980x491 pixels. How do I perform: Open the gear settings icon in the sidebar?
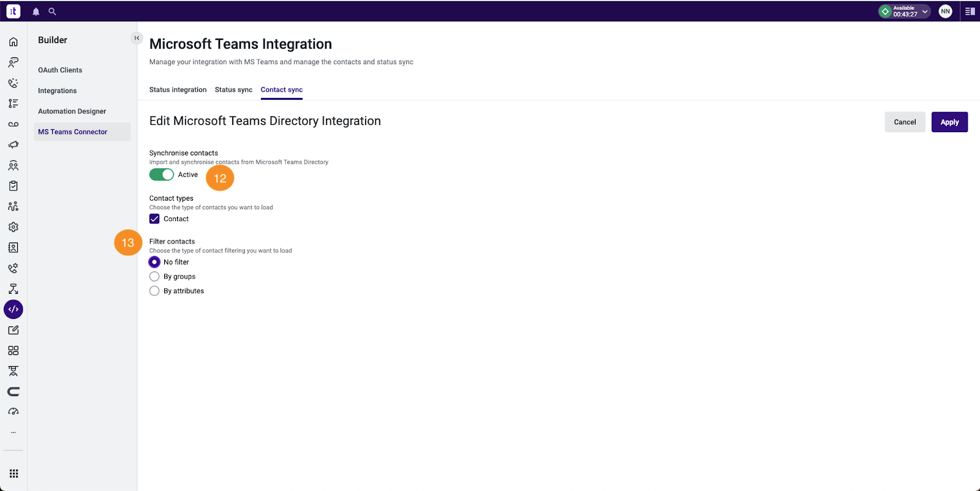point(13,227)
